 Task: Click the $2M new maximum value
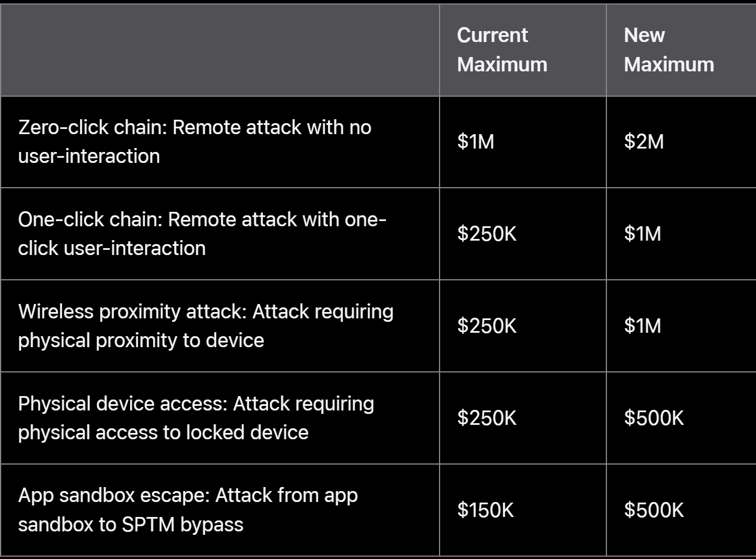644,142
